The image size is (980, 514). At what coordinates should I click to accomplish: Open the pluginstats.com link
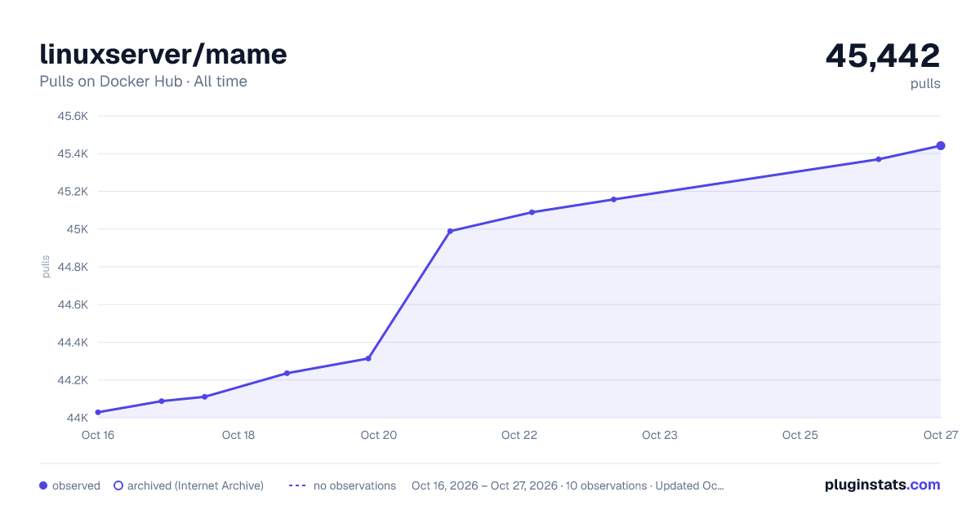882,485
